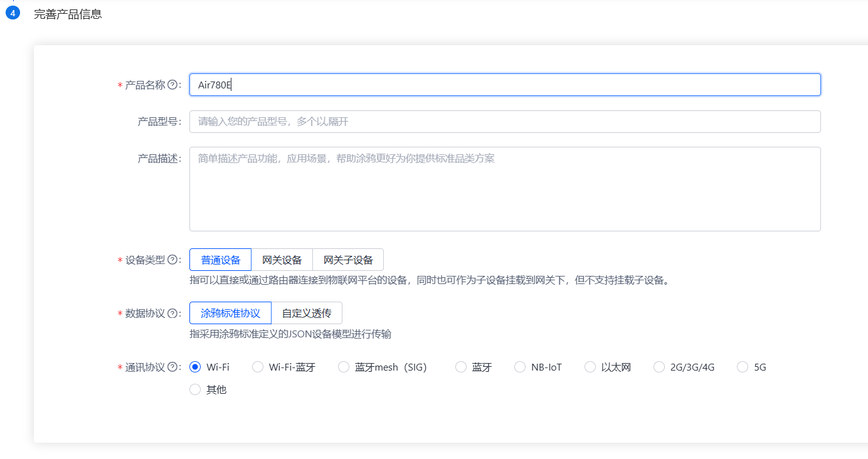Click the 完善产品信息 step heading
Viewport: 868px width, 459px height.
click(x=68, y=14)
